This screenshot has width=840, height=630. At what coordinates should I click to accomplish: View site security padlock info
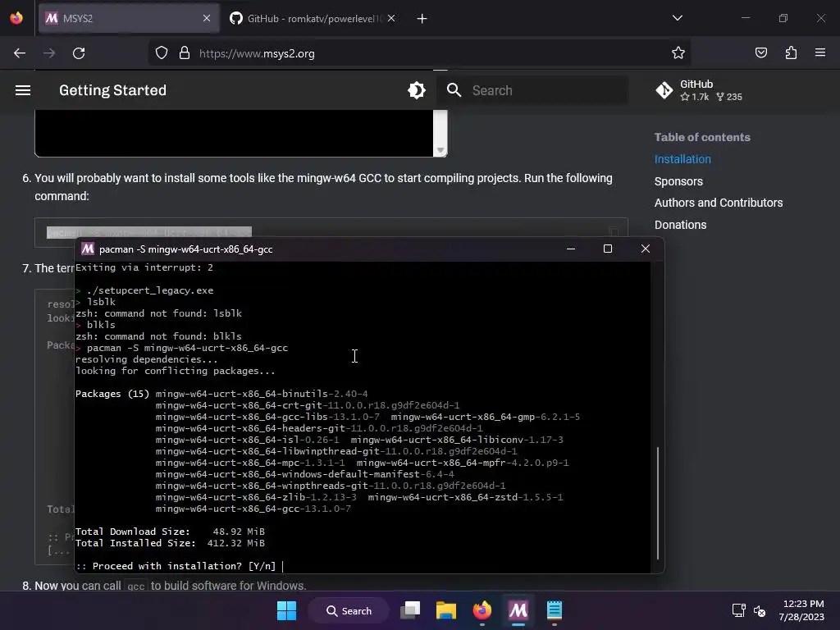(x=185, y=53)
